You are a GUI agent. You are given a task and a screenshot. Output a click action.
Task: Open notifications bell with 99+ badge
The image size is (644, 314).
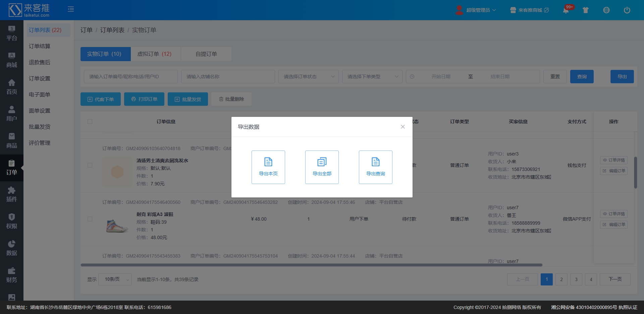566,10
